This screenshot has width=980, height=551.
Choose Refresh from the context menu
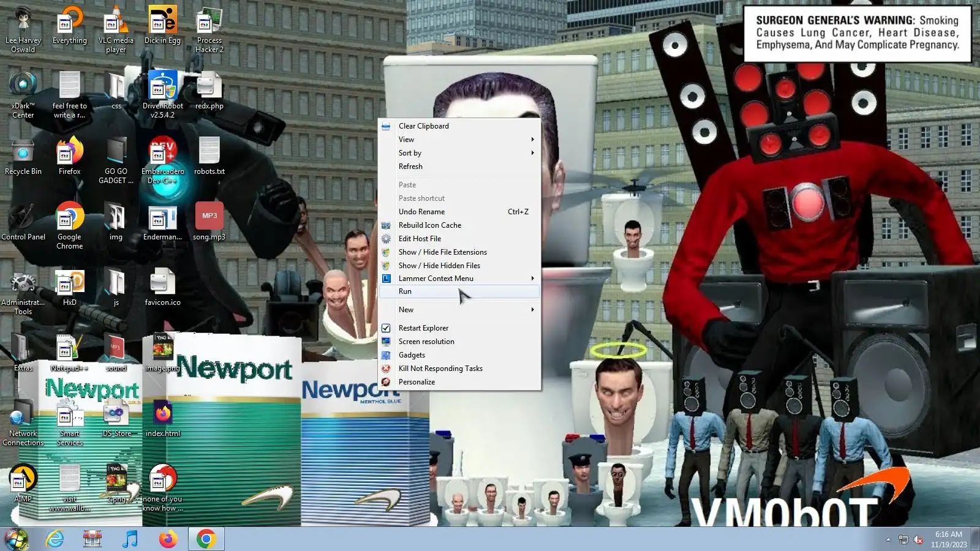tap(459, 167)
